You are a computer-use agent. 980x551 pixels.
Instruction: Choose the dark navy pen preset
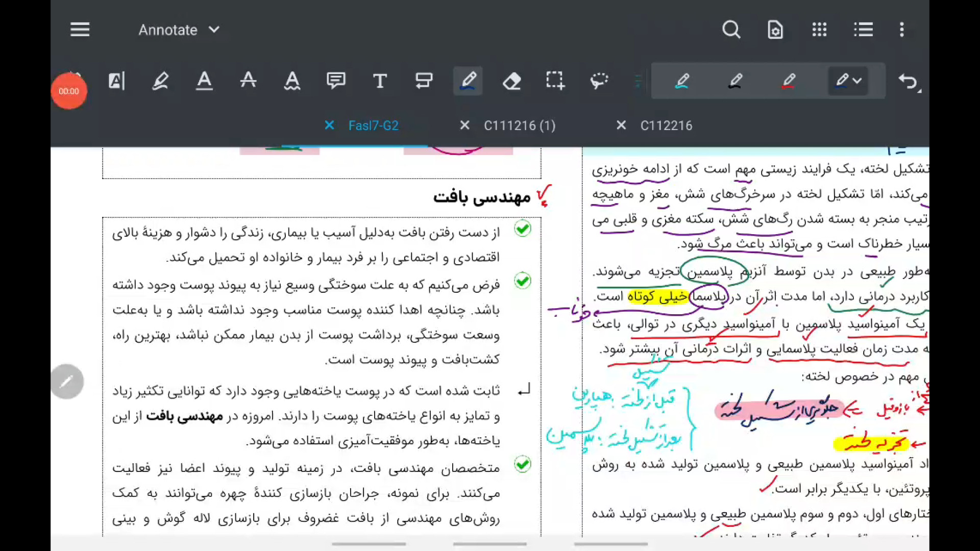pos(736,81)
